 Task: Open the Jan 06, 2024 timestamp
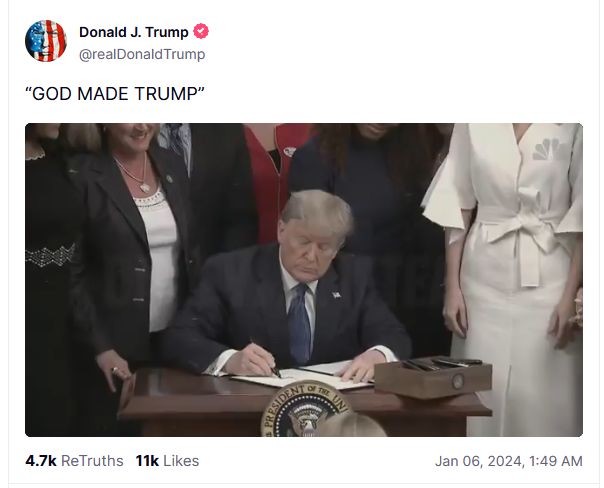point(509,461)
